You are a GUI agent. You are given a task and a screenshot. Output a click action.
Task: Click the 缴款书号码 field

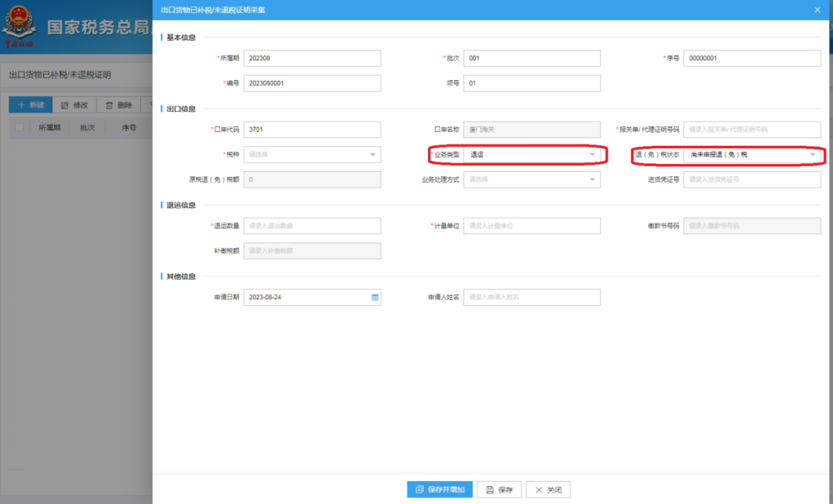pyautogui.click(x=752, y=226)
